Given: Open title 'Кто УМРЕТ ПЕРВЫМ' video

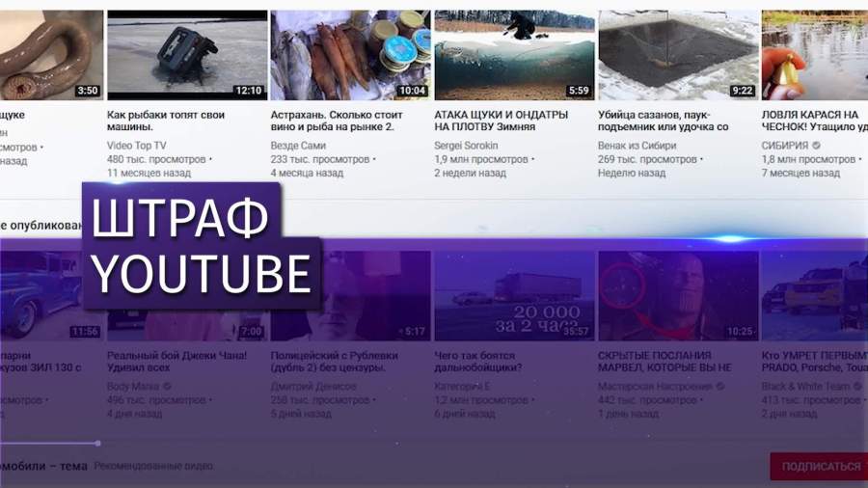Looking at the screenshot, I should (815, 362).
